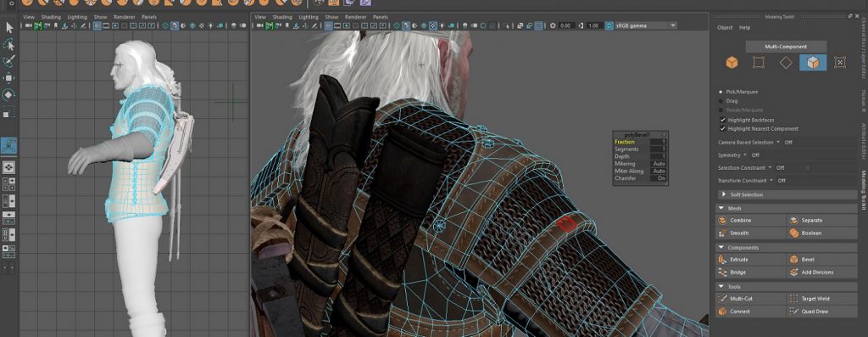This screenshot has height=337, width=868.
Task: Select the Drag radio option
Action: pos(721,101)
